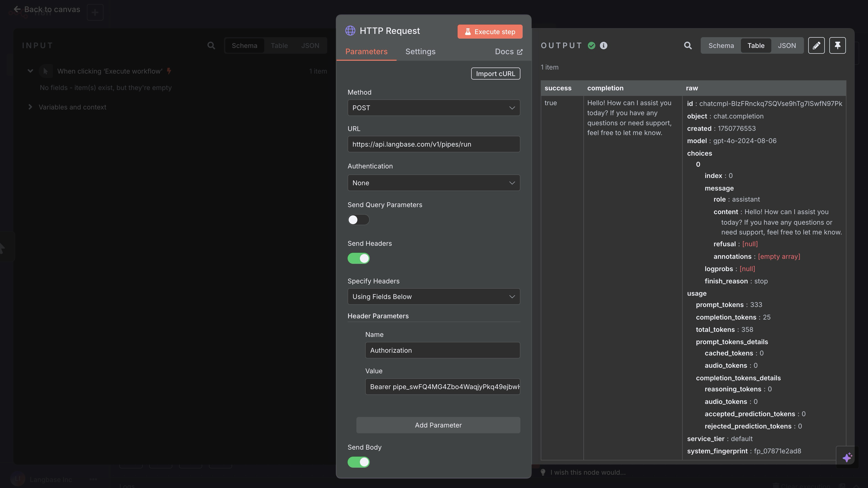Viewport: 868px width, 488px height.
Task: Click the Add Parameter button
Action: tap(438, 425)
